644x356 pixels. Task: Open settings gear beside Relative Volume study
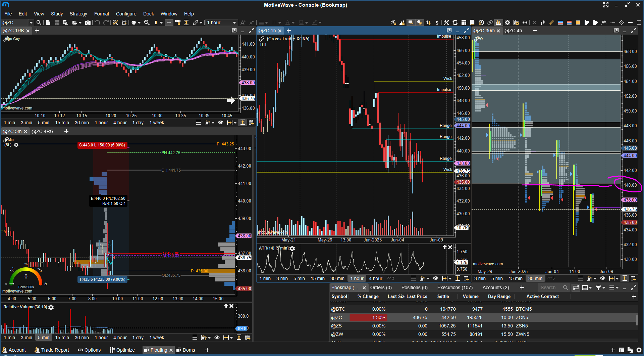pos(51,307)
